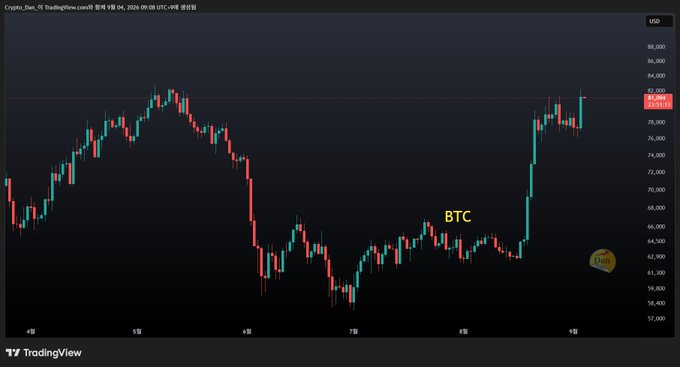
Task: Click the 57,000 price axis label
Action: click(x=656, y=318)
